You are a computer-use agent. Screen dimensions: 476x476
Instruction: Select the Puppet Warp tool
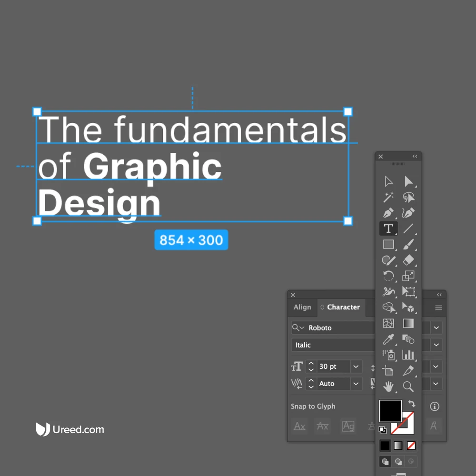[388, 292]
